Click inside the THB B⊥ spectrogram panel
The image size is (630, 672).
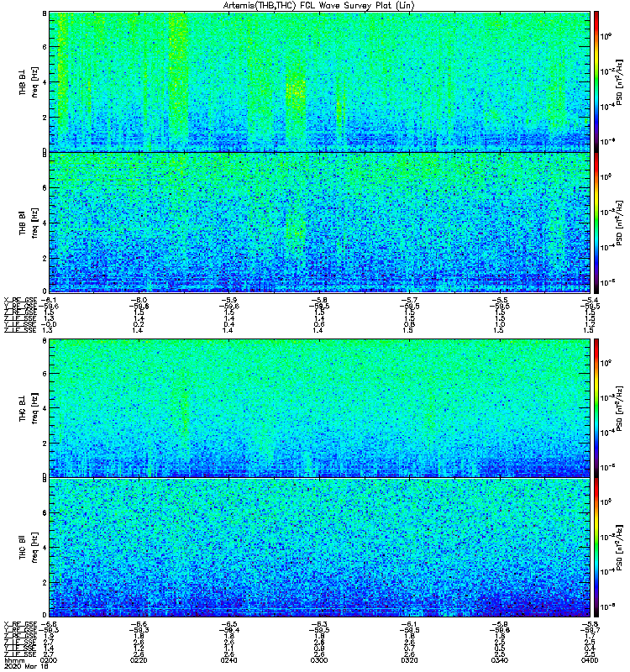[x=319, y=81]
